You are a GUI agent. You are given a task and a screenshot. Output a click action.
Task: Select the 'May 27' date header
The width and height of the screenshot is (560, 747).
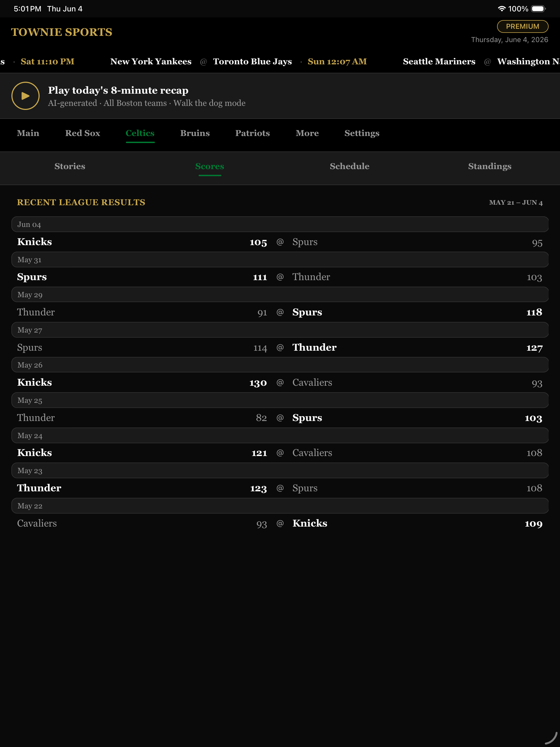click(x=280, y=330)
